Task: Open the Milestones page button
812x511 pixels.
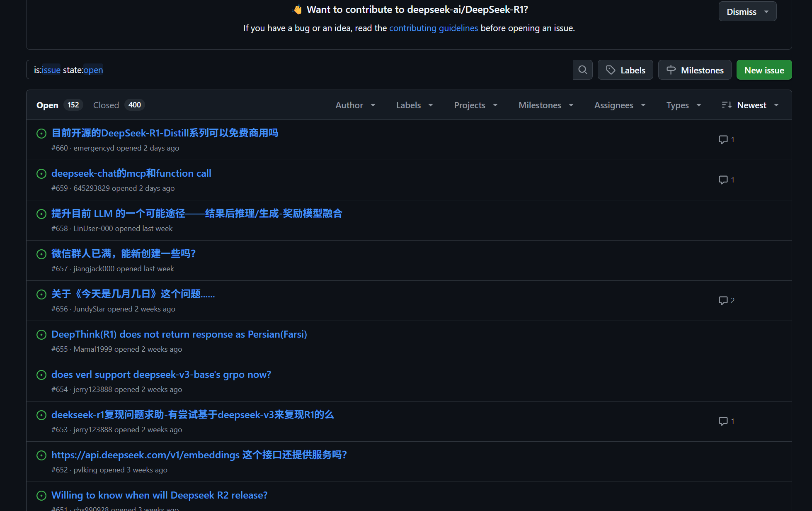Action: point(694,70)
